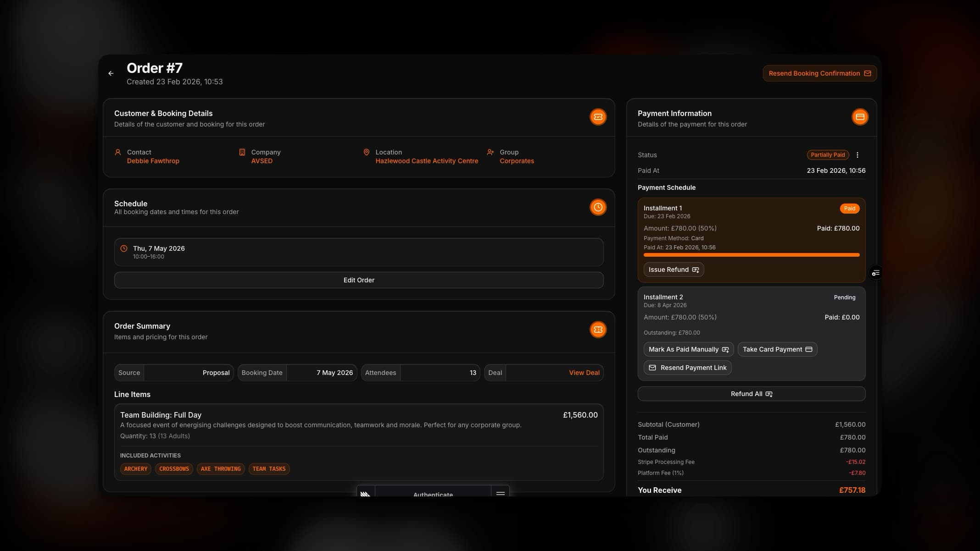
Task: Click the striped logo in the bottom Authenticate bar
Action: (365, 495)
